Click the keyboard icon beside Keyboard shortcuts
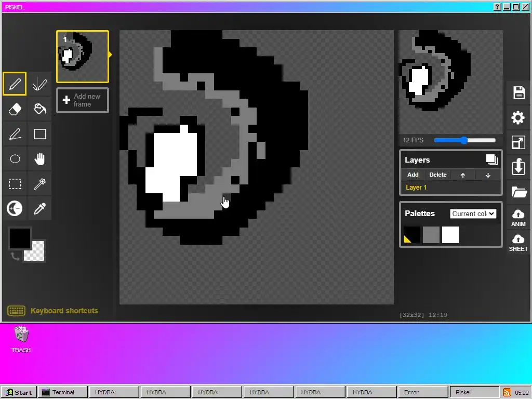 pos(16,311)
